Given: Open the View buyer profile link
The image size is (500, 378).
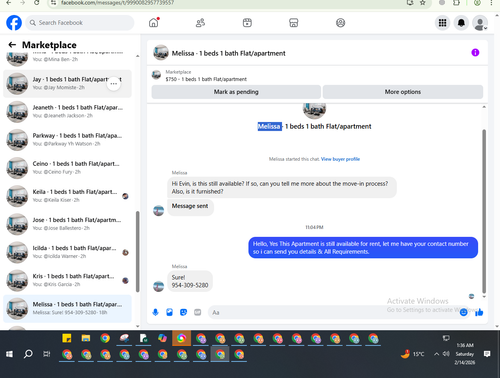Looking at the screenshot, I should tap(340, 159).
